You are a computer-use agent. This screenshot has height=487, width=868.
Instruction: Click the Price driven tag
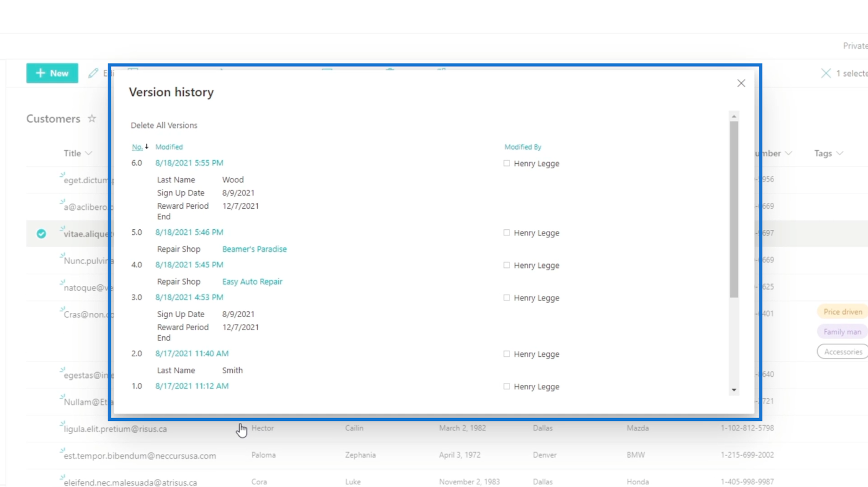843,312
